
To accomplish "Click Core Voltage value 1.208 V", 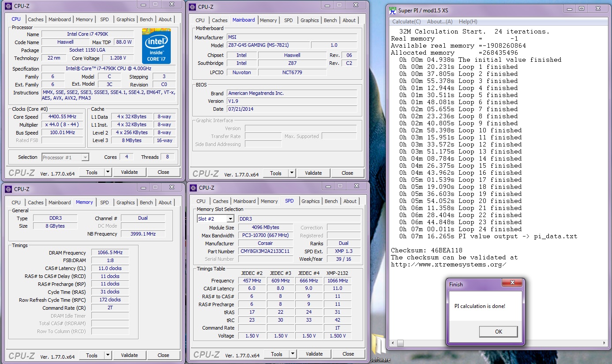I will pyautogui.click(x=118, y=58).
